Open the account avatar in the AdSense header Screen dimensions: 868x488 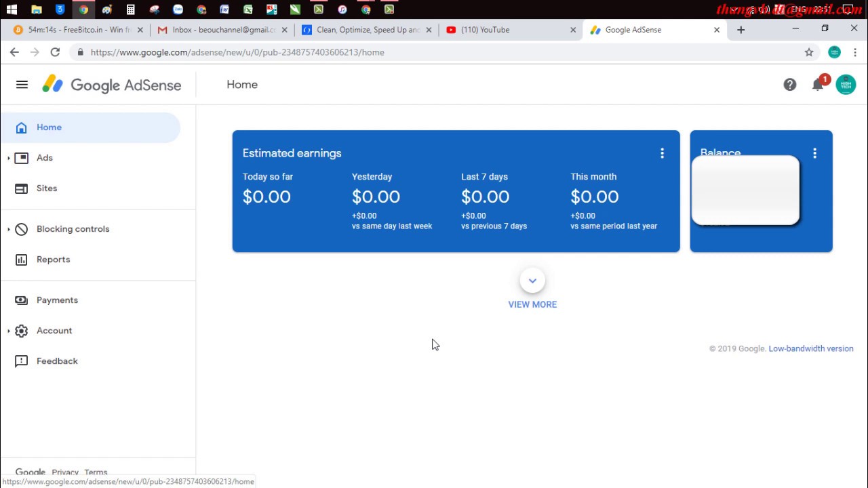tap(846, 85)
